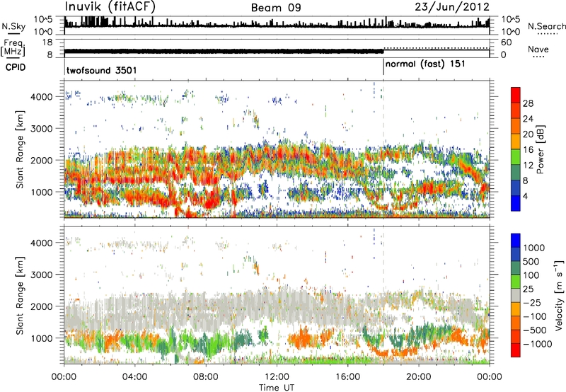This screenshot has width=566, height=392.
Task: Click the '12:00' time tick label
Action: tap(277, 377)
